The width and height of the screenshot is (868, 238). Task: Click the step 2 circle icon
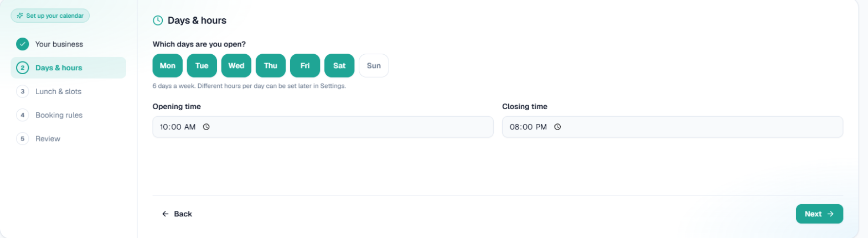pyautogui.click(x=22, y=68)
